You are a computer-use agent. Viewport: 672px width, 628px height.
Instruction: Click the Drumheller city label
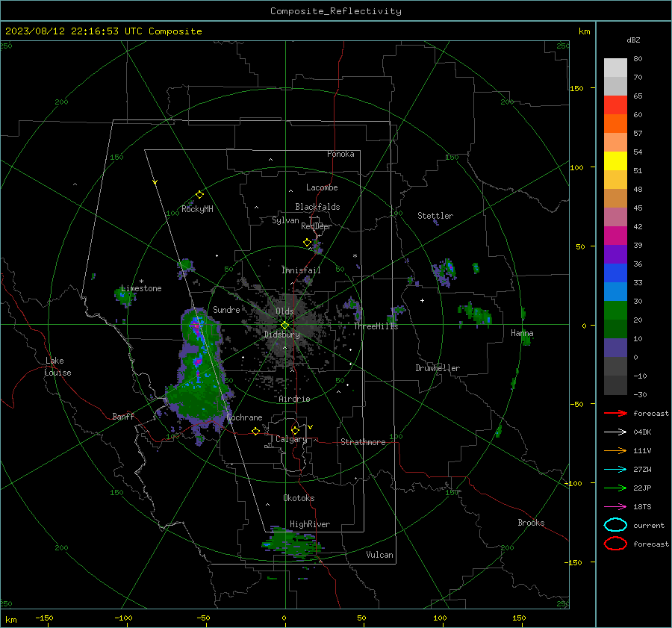438,368
